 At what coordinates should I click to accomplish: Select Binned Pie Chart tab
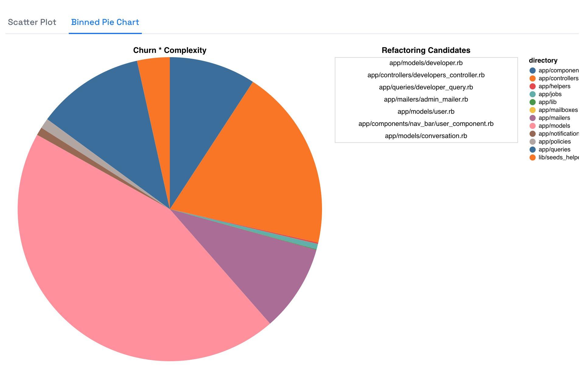(104, 22)
